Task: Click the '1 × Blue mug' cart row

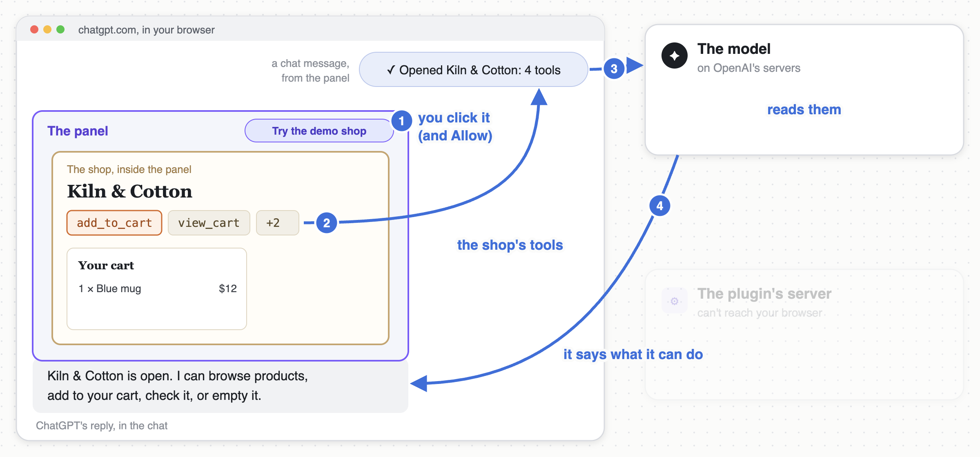Action: tap(157, 289)
